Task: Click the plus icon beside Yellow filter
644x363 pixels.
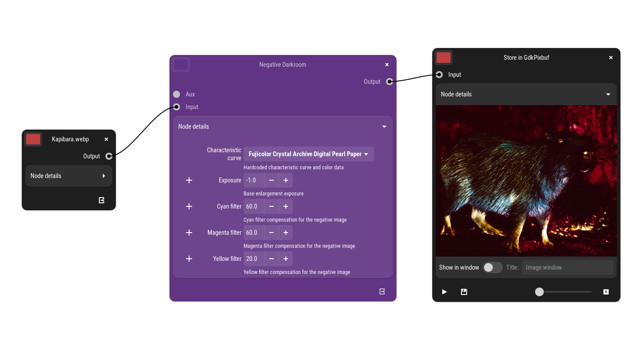Action: [189, 259]
